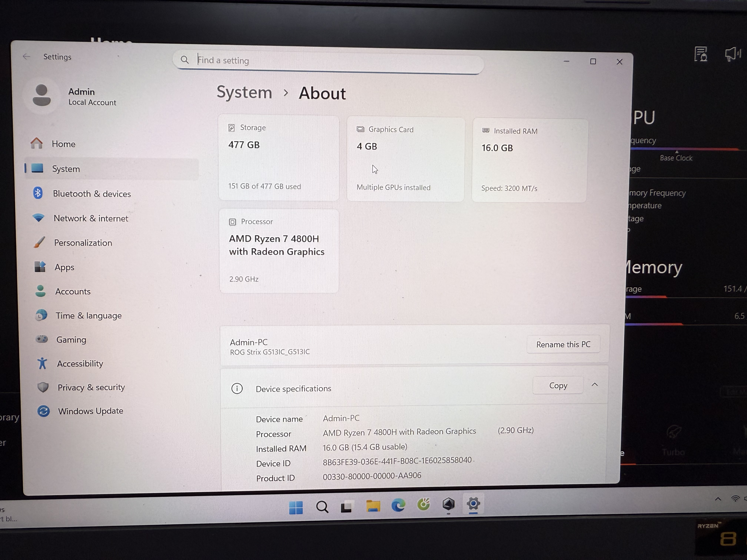
Task: Click the Rename this PC button
Action: click(x=563, y=344)
